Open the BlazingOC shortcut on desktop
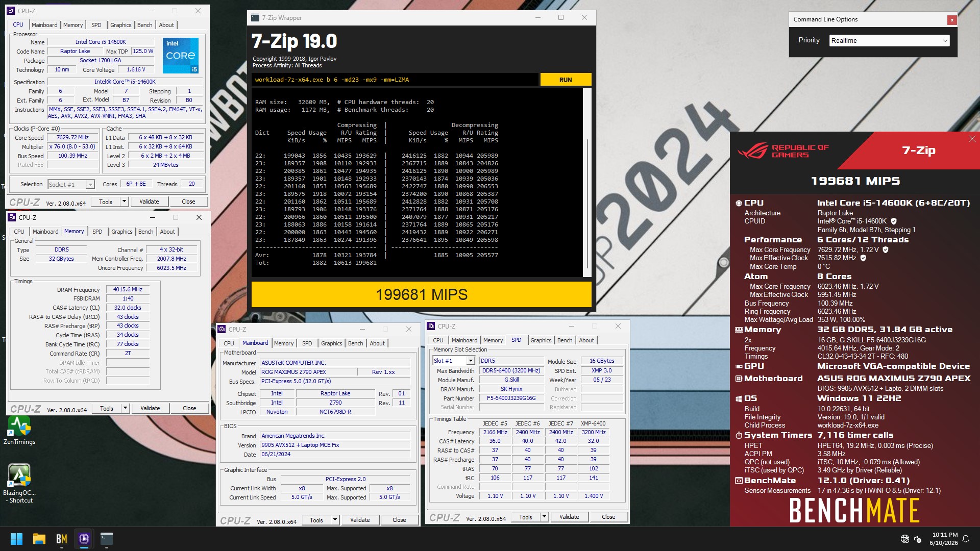Image resolution: width=980 pixels, height=551 pixels. click(x=19, y=483)
